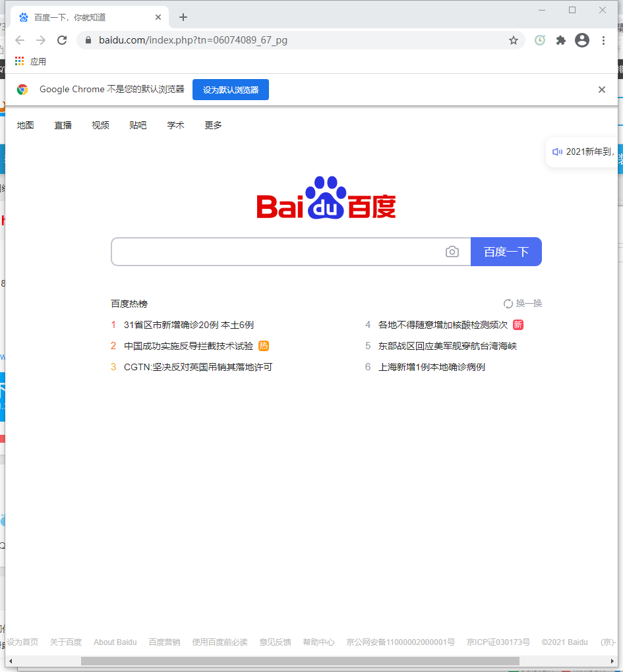The width and height of the screenshot is (623, 672).
Task: Refresh hot list with 换一换
Action: [523, 304]
